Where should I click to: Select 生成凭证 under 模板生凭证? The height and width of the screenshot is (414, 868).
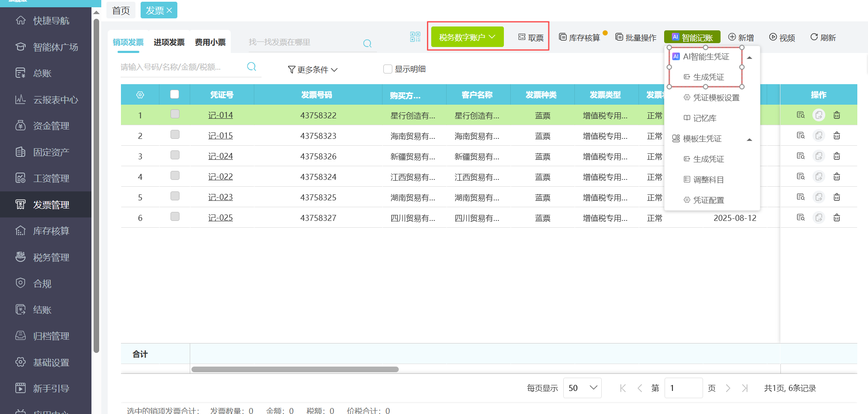[x=704, y=159]
